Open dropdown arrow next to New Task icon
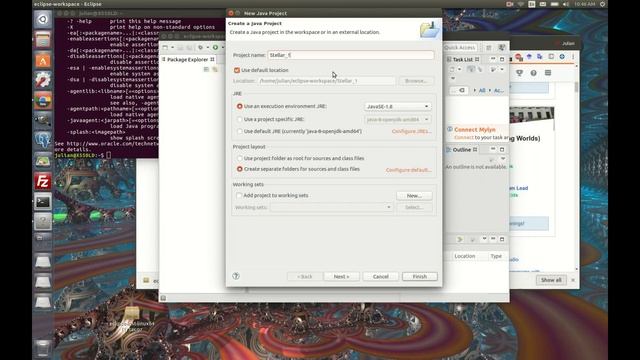 coord(459,69)
